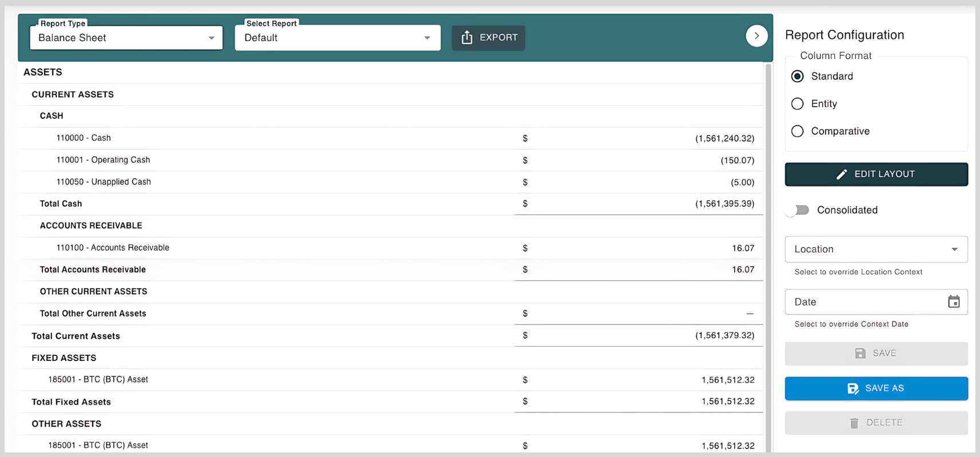Click 185001 - BTC Asset under Other Assets
This screenshot has width=980, height=457.
(x=98, y=445)
